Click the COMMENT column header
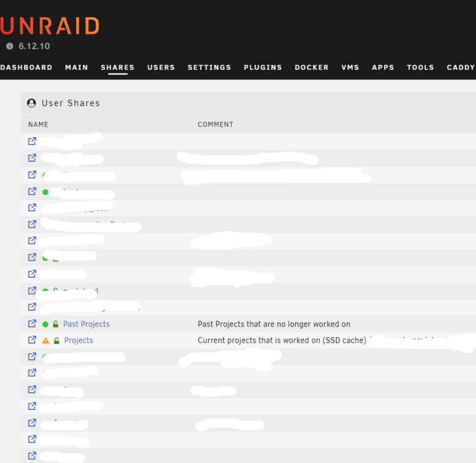The width and height of the screenshot is (476, 463). (x=215, y=125)
